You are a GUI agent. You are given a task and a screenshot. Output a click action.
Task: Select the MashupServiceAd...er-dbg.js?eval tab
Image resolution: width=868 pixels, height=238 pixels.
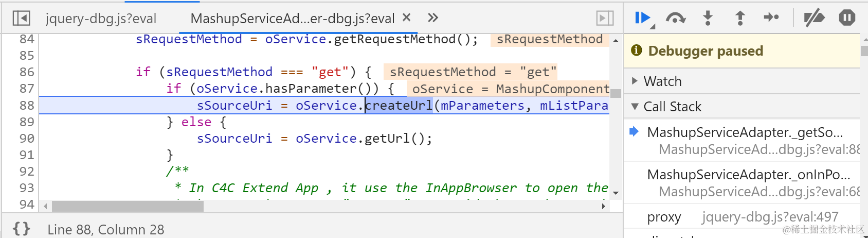[292, 19]
